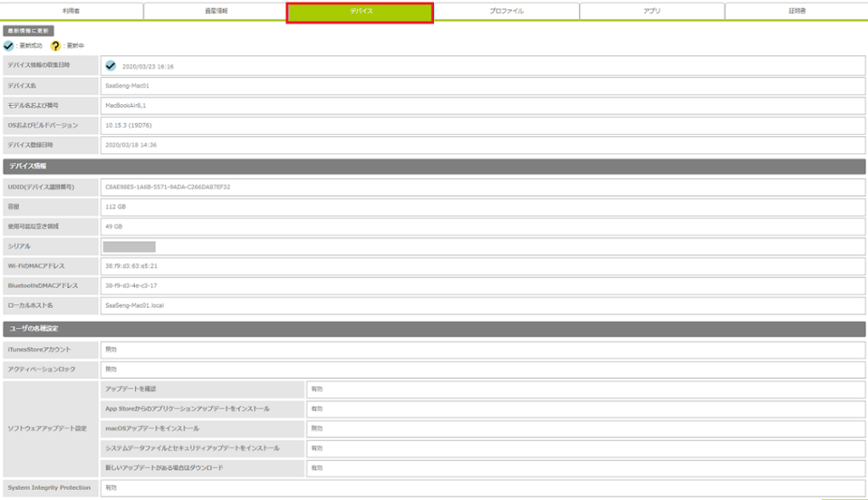Click the デバイス情報 section header
The width and height of the screenshot is (868, 500).
tap(434, 166)
